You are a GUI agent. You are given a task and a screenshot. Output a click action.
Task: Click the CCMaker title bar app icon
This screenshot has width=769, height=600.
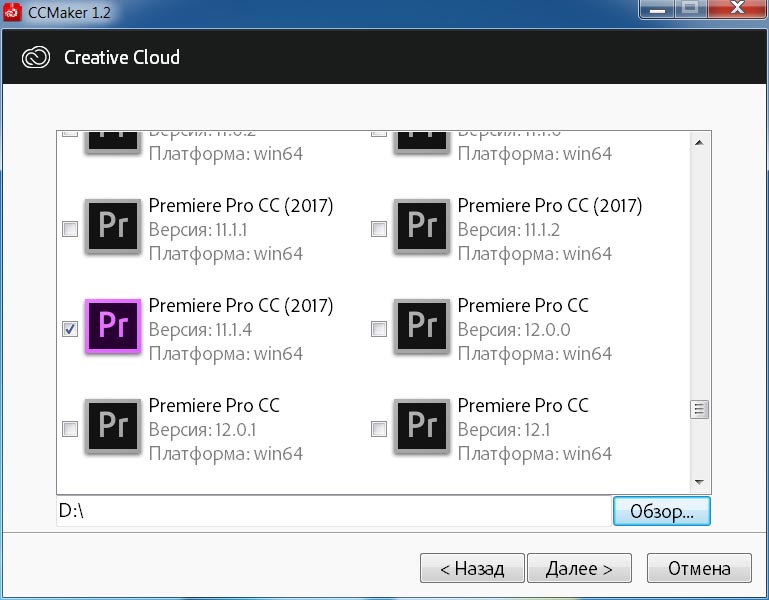pos(12,12)
